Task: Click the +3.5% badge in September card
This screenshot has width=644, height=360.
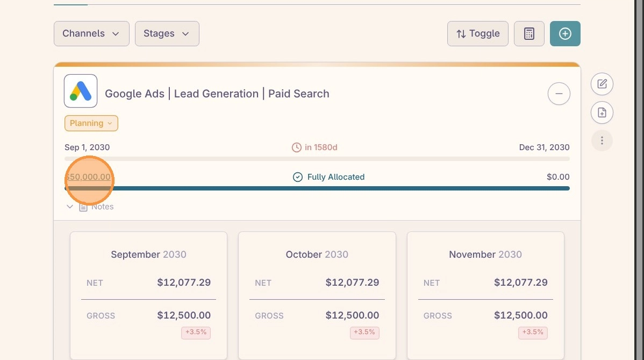Action: coord(196,333)
